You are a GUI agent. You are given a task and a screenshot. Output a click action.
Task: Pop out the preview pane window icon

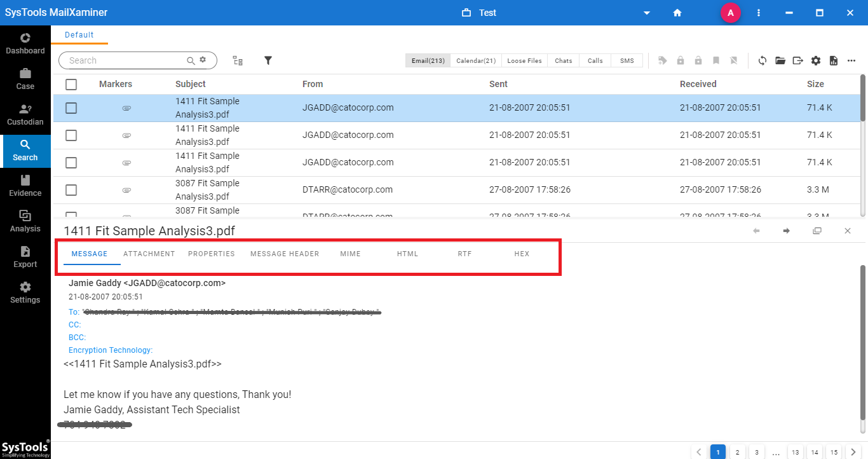pyautogui.click(x=817, y=231)
